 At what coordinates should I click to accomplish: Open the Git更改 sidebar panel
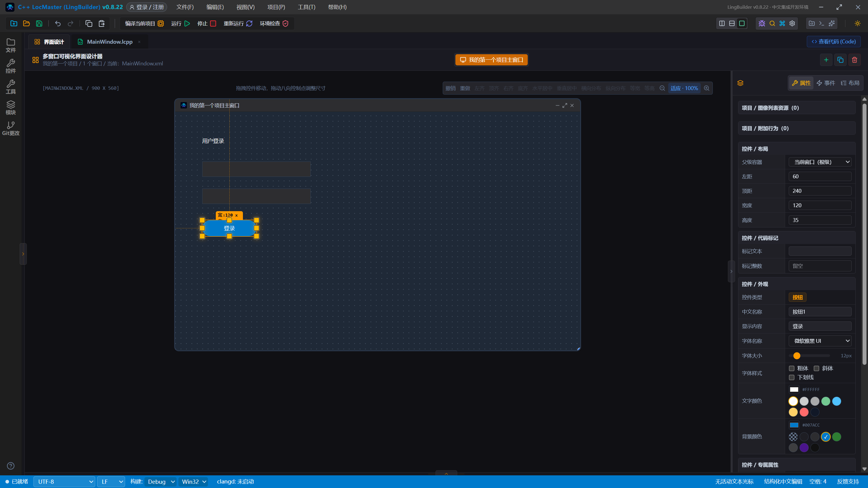pos(11,129)
